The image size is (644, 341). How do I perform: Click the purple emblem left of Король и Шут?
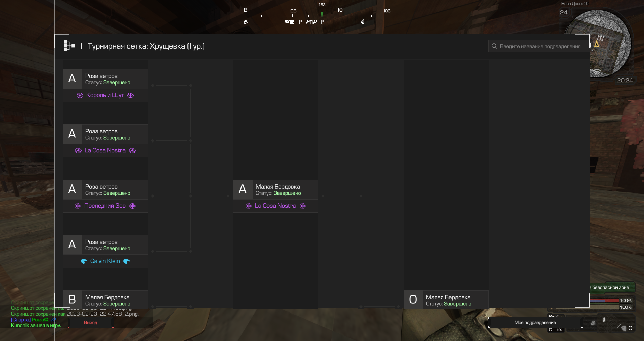pyautogui.click(x=80, y=95)
